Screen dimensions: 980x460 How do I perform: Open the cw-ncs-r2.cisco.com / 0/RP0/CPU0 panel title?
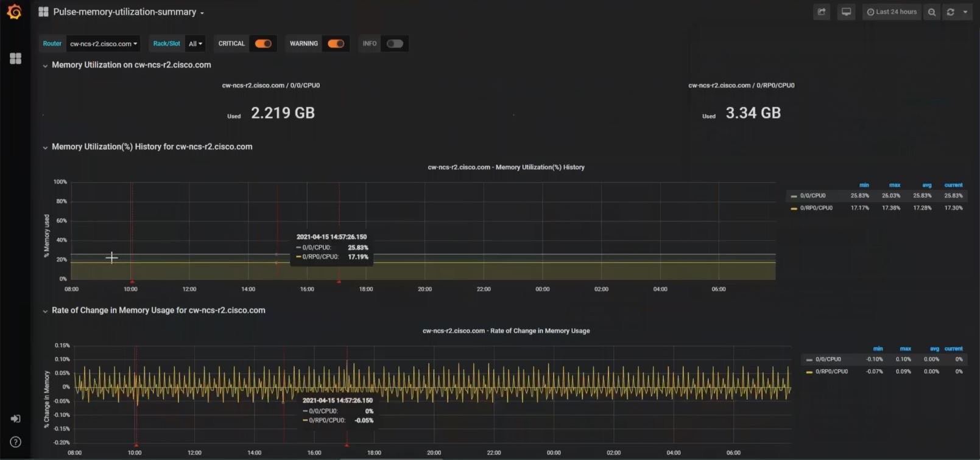coord(741,85)
